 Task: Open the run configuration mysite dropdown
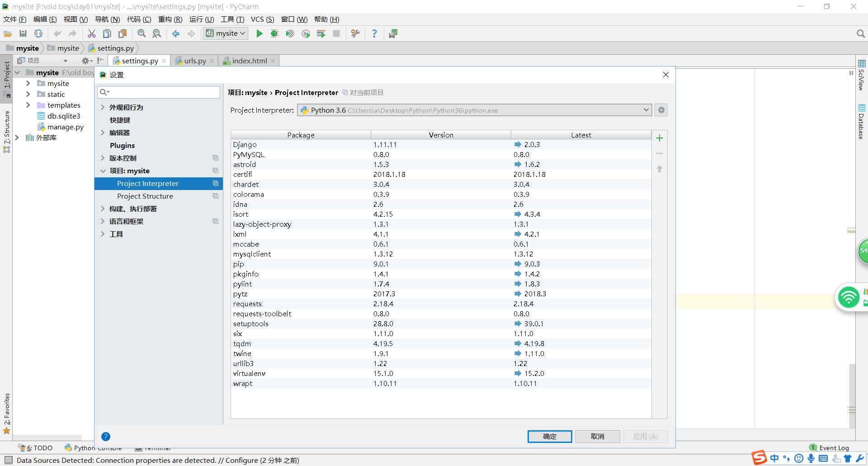point(226,33)
